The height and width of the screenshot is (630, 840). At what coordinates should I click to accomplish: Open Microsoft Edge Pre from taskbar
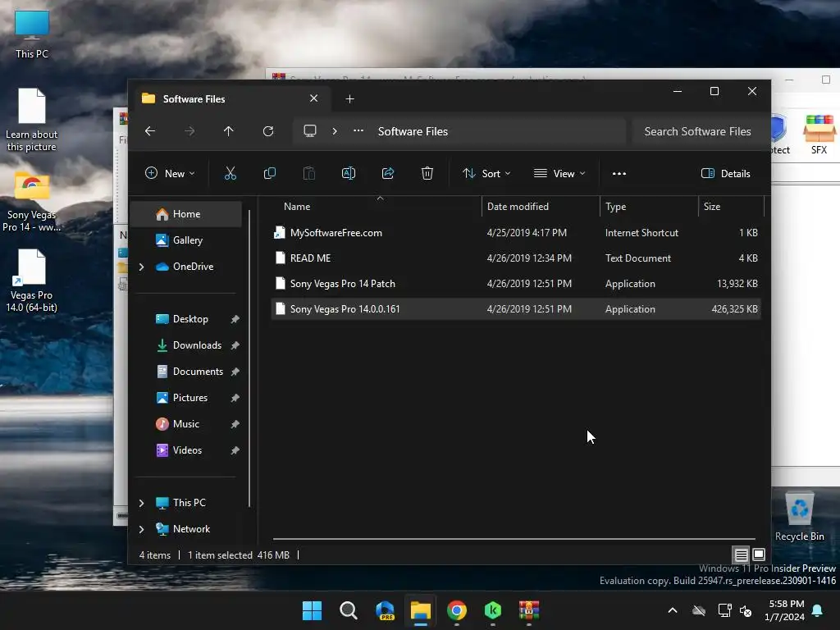click(x=385, y=610)
